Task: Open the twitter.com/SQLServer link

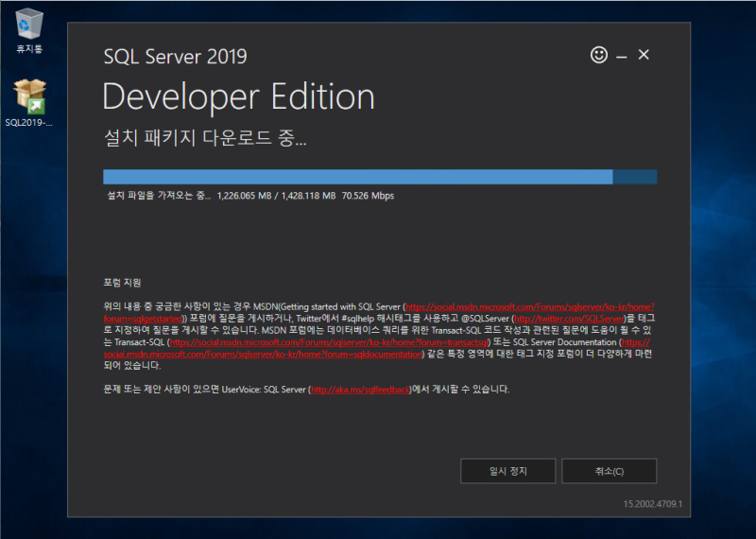Action: (x=570, y=319)
